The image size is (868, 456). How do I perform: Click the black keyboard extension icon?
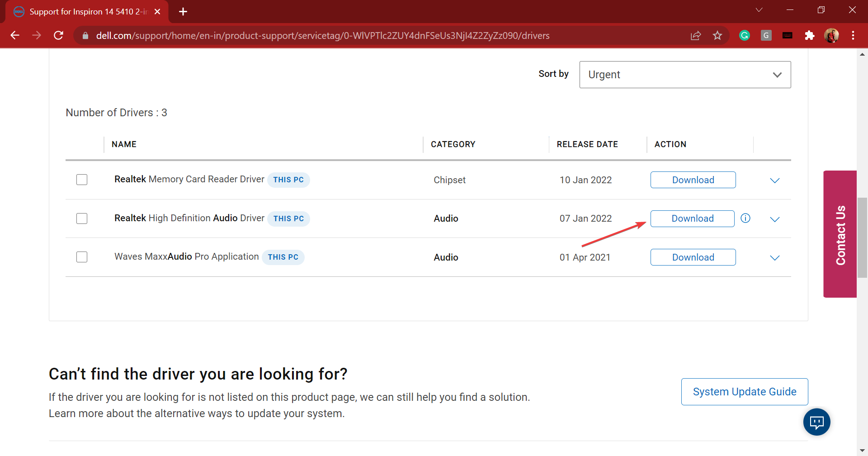pyautogui.click(x=788, y=35)
